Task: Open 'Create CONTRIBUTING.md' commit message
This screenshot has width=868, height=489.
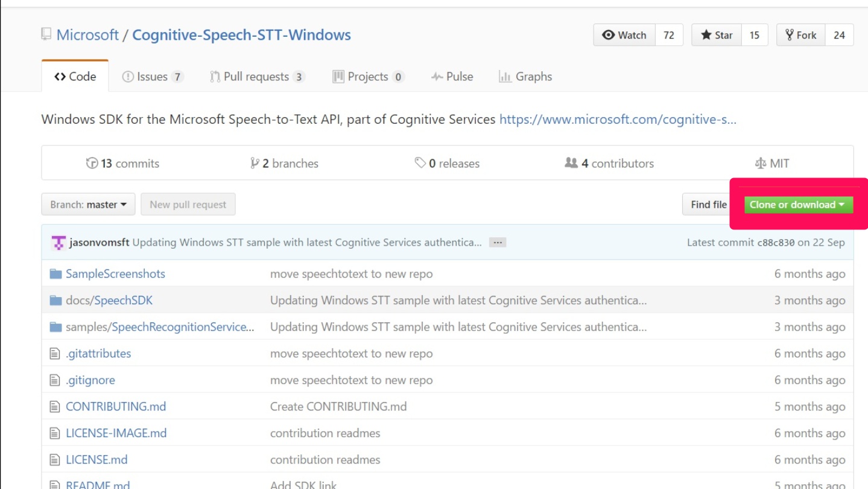Action: tap(338, 407)
